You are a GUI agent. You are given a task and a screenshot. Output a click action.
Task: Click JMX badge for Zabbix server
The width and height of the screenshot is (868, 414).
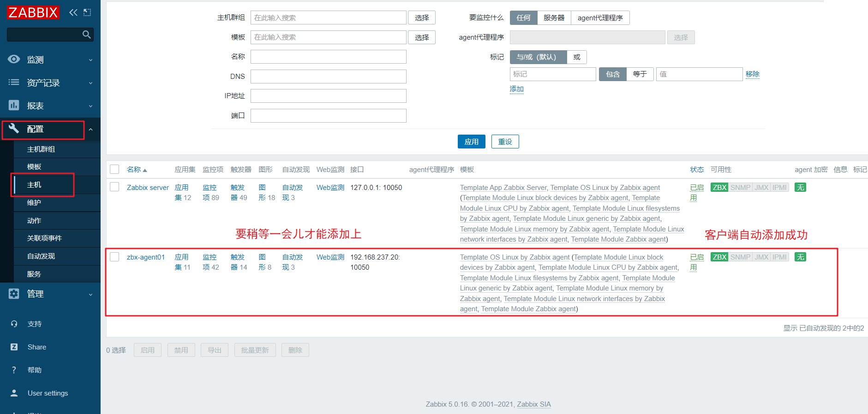click(x=761, y=187)
